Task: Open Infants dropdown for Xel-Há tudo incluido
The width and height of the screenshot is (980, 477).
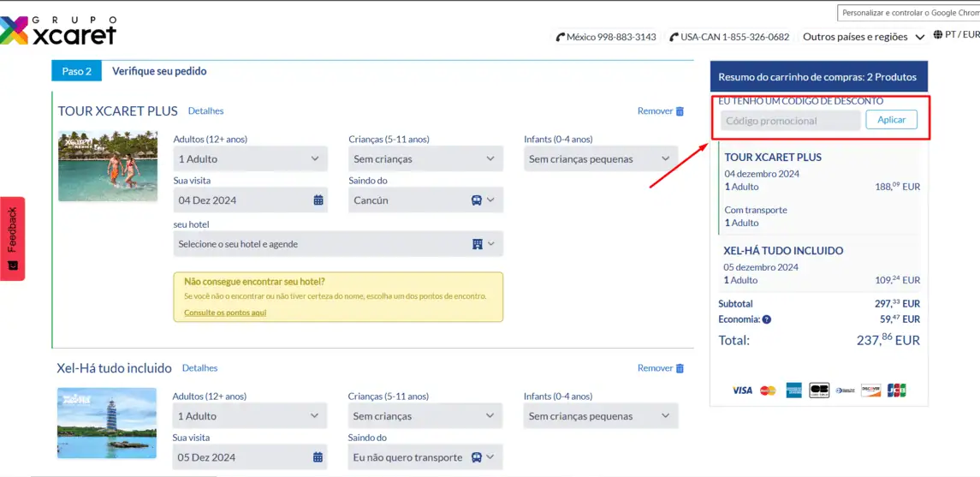Action: tap(601, 415)
